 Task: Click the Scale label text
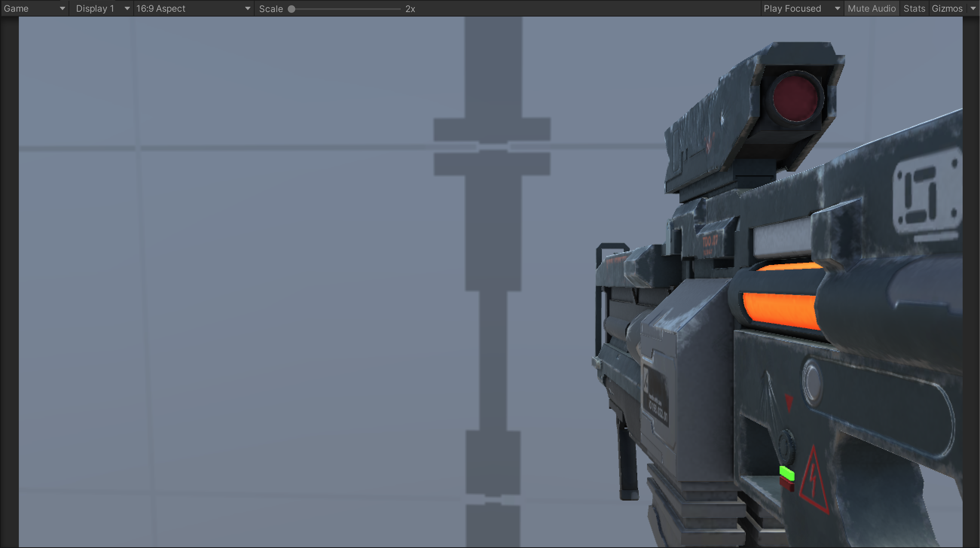coord(270,9)
